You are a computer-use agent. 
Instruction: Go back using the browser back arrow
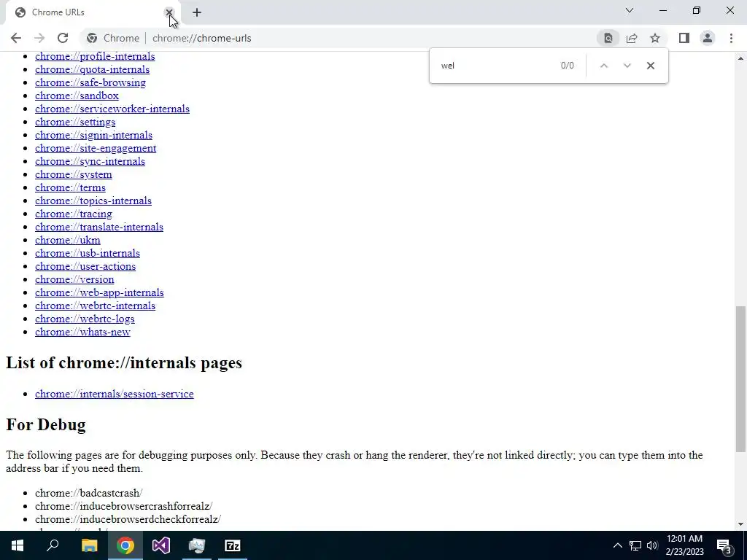coord(16,38)
